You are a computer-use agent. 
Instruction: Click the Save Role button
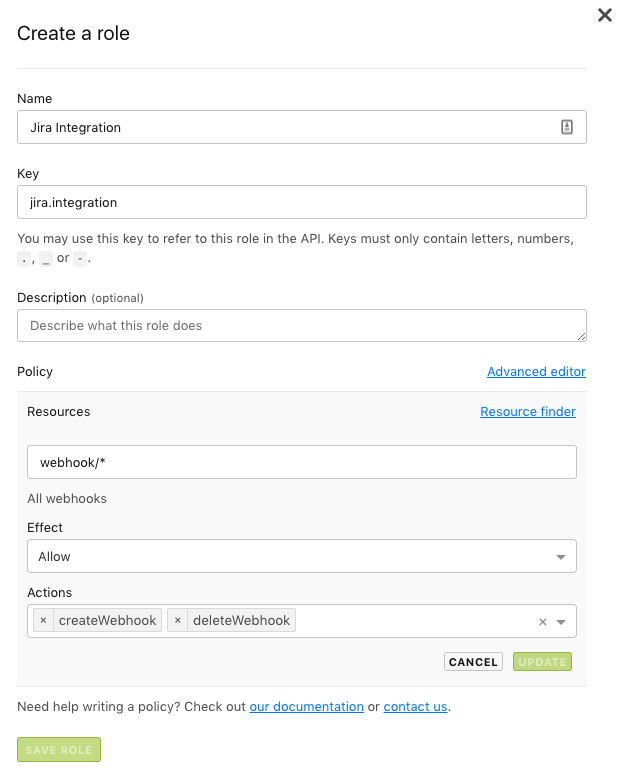point(59,750)
